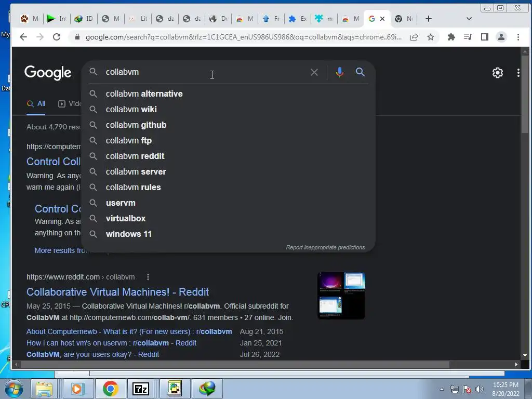Launch Windows Media Player from taskbar

click(77, 389)
